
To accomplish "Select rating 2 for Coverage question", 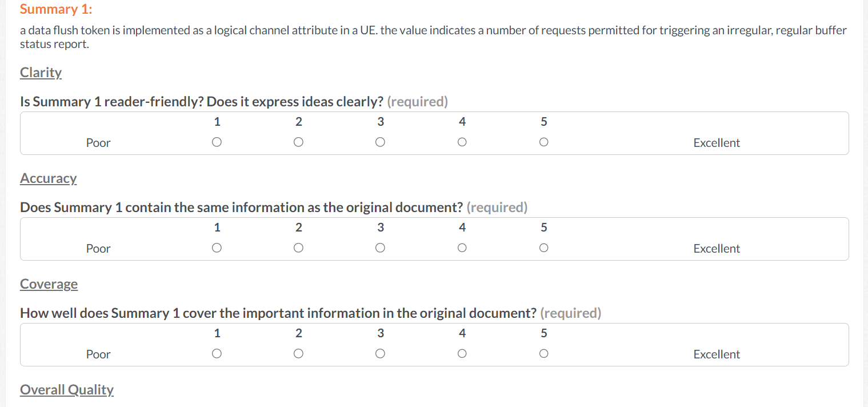I will [x=298, y=354].
